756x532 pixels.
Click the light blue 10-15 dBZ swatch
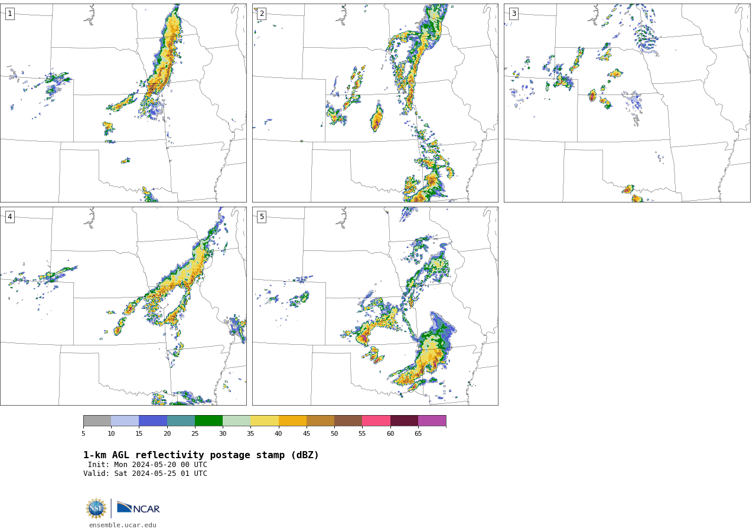pyautogui.click(x=125, y=421)
